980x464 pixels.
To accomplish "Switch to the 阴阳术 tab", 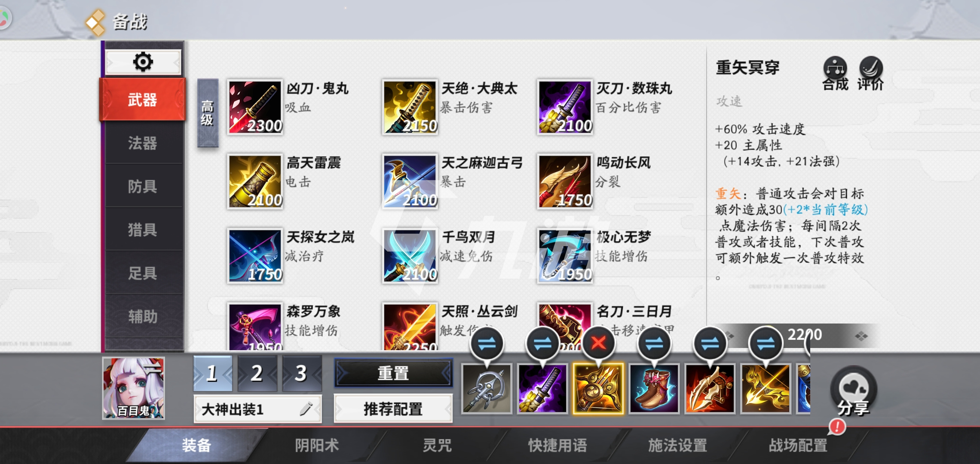I will coord(317,446).
